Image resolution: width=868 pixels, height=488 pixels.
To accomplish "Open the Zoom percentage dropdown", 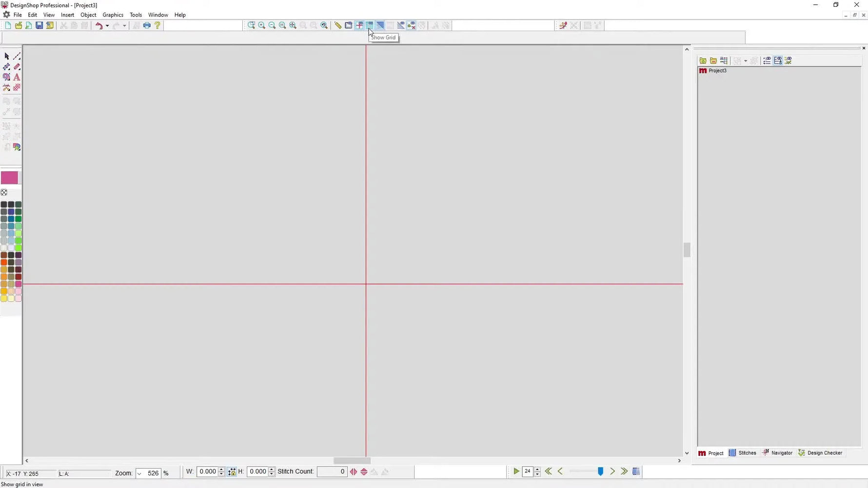I will point(139,473).
